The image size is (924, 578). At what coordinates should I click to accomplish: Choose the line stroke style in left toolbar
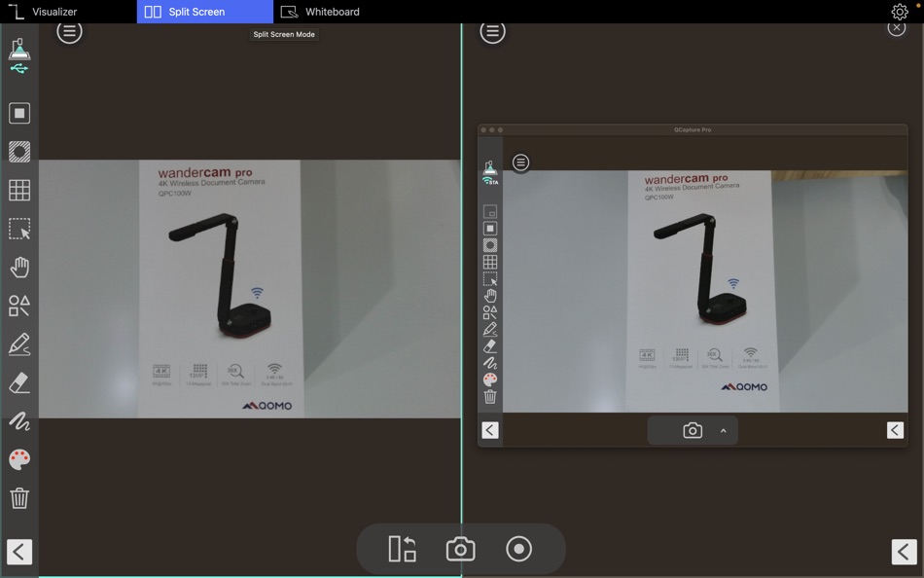click(x=19, y=421)
